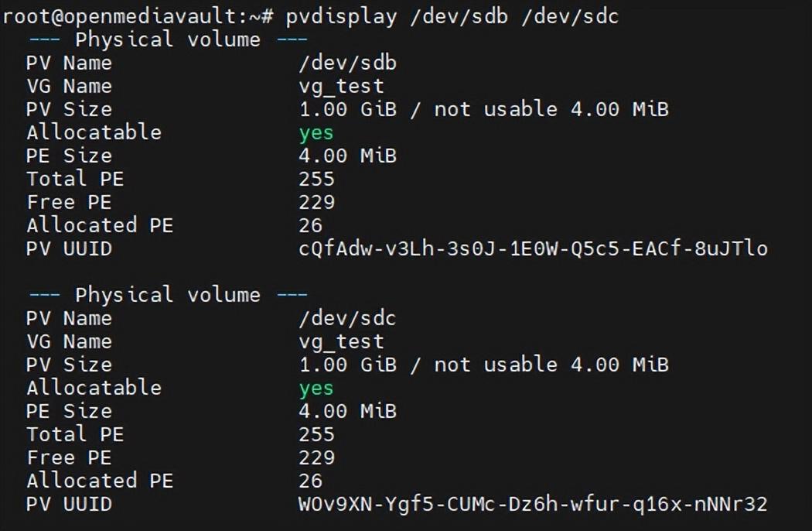Click Allocated PE value 26 for /dev/sdb

pos(310,225)
